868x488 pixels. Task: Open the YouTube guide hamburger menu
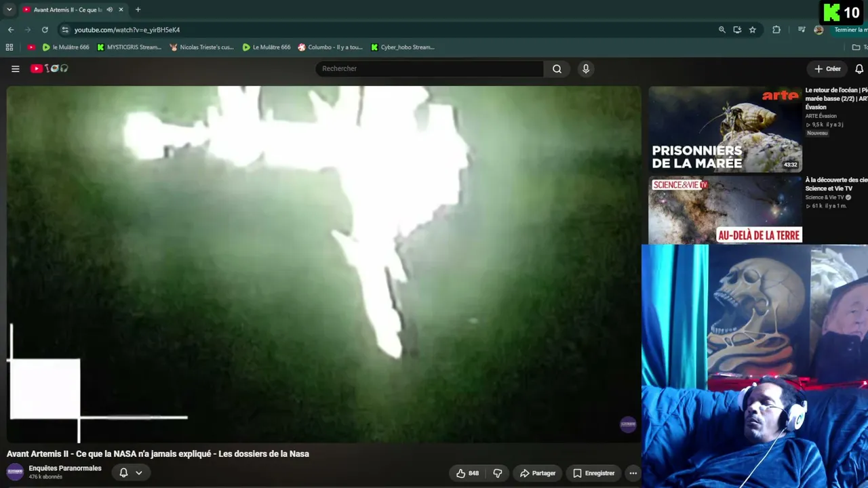pos(16,68)
